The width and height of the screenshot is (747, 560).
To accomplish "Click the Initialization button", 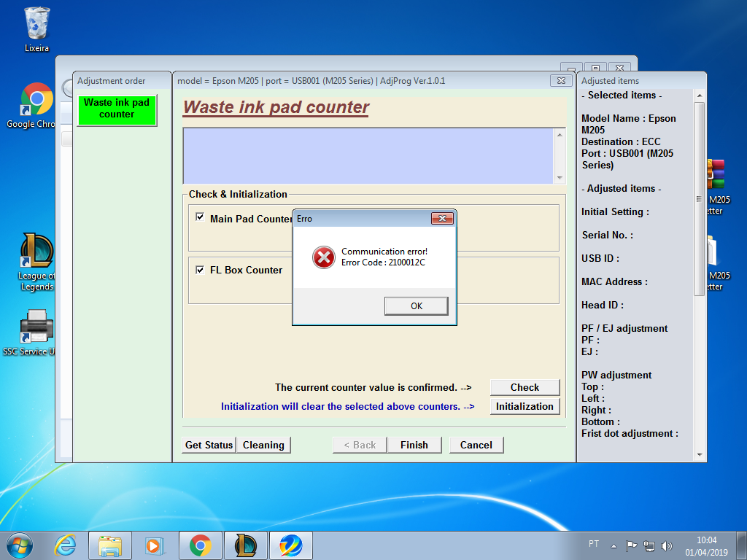I will [x=525, y=407].
